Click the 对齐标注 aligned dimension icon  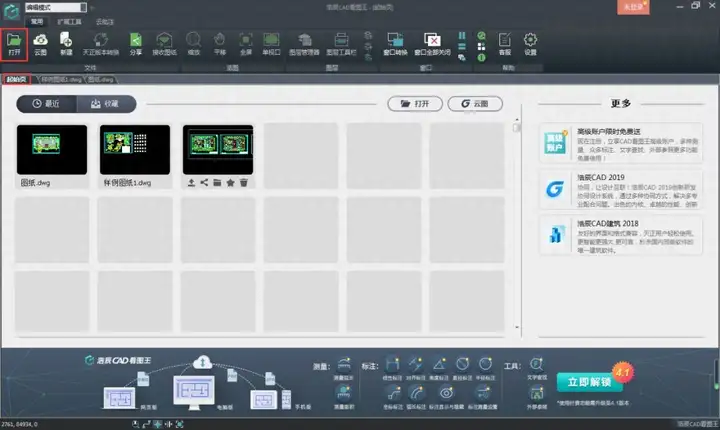pyautogui.click(x=416, y=368)
